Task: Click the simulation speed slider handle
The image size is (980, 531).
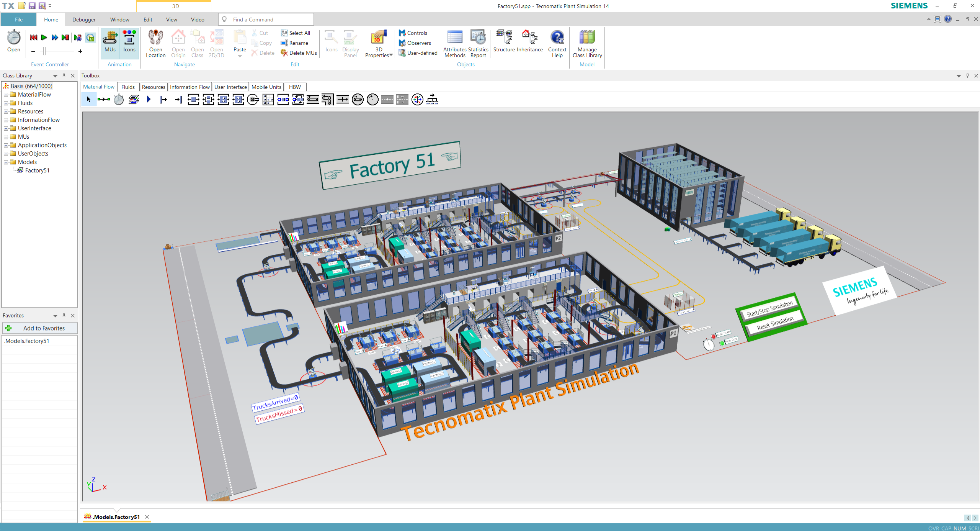Action: (44, 51)
